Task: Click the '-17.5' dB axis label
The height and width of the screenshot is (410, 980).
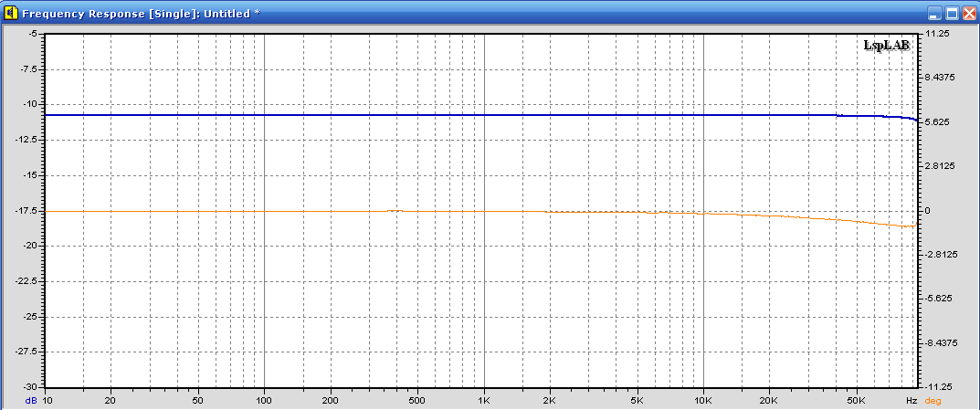Action: point(27,211)
